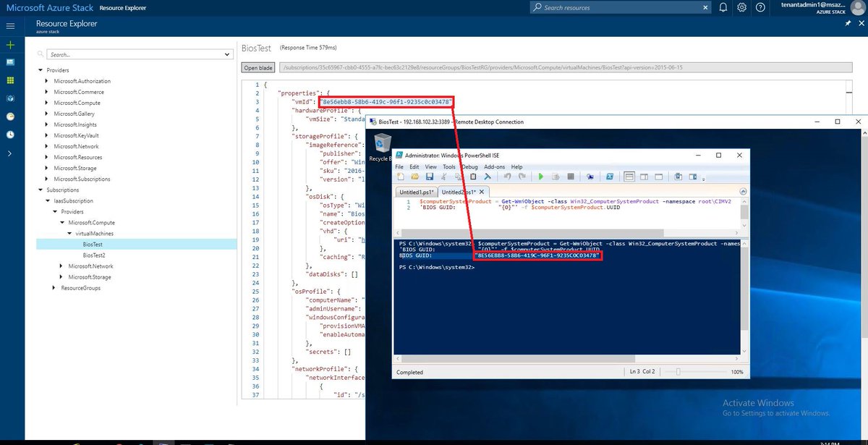Click Open script folder icon in ISE

pyautogui.click(x=415, y=177)
